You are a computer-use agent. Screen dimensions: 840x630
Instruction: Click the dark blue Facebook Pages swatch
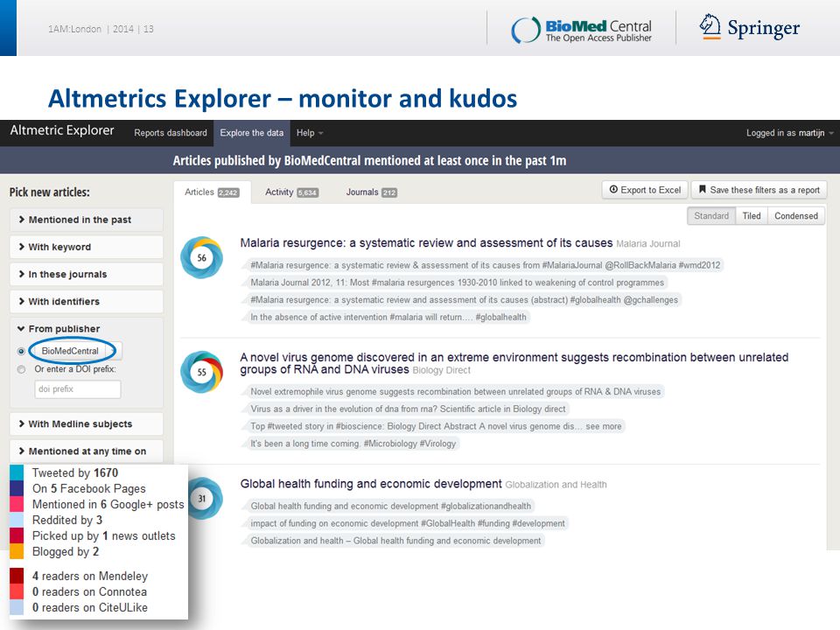click(x=17, y=488)
